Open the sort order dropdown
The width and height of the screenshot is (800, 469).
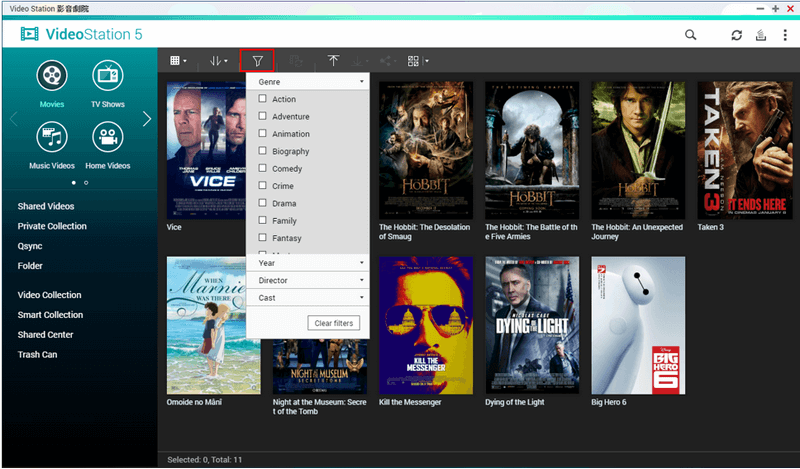pyautogui.click(x=218, y=61)
